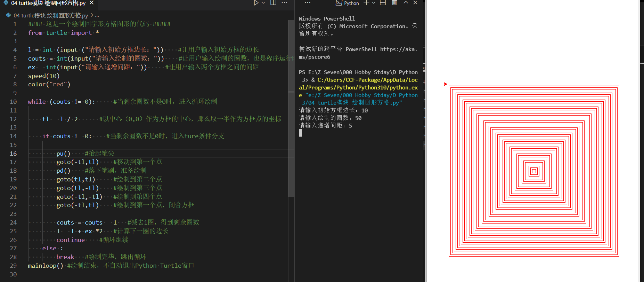Click the 'tl = l / 2' assignment
Image resolution: width=644 pixels, height=282 pixels.
(60, 119)
